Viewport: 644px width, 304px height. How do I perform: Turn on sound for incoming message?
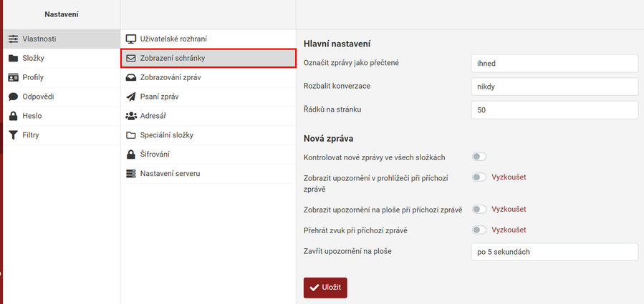point(479,230)
